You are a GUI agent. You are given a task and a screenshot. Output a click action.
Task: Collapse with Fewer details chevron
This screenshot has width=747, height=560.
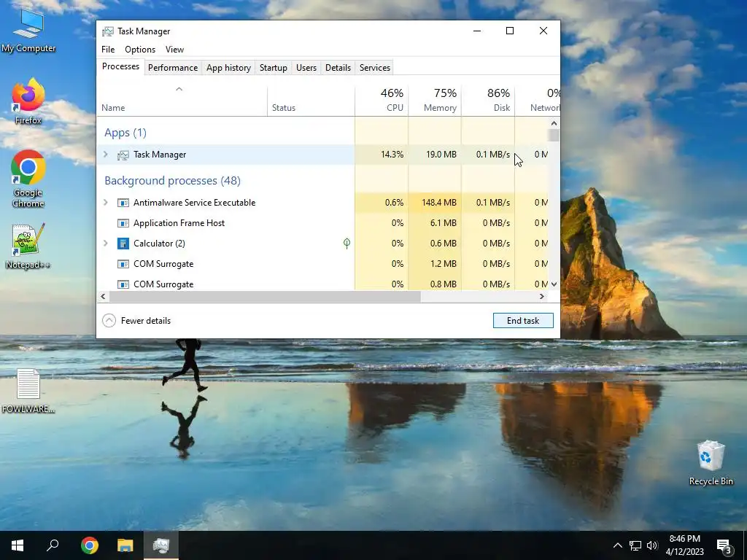point(109,321)
